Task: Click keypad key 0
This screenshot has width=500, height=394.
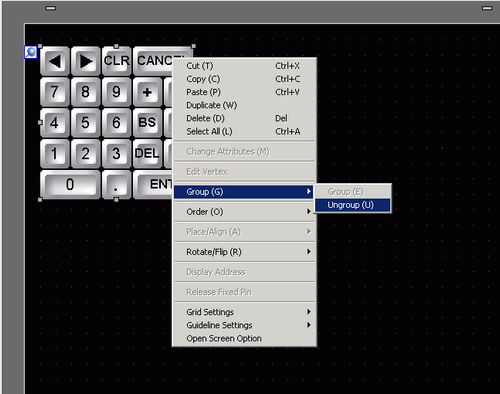Action: coord(70,184)
